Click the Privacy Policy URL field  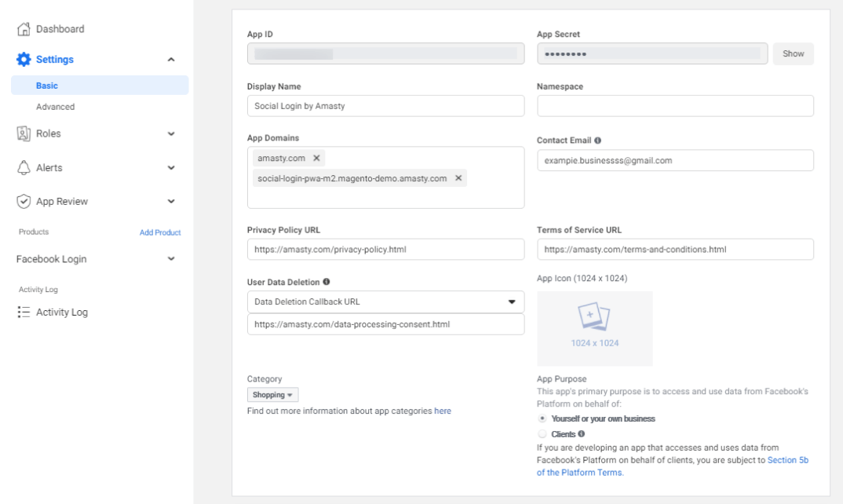point(385,250)
